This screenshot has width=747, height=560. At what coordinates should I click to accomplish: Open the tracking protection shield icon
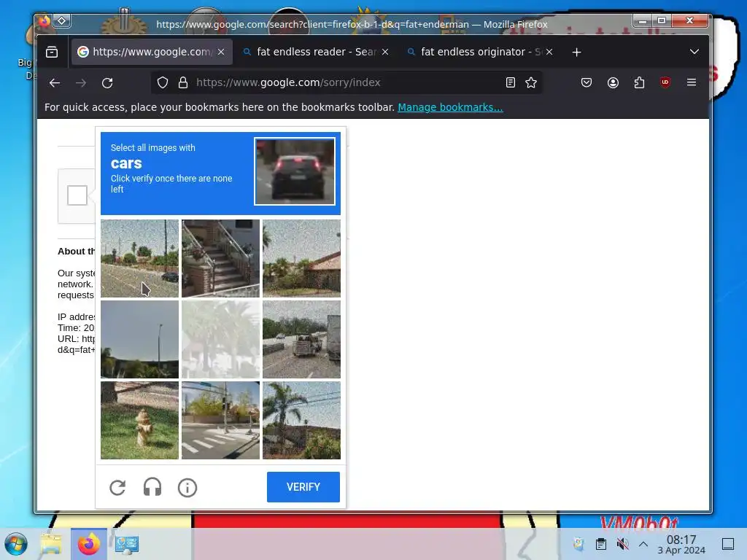[163, 83]
